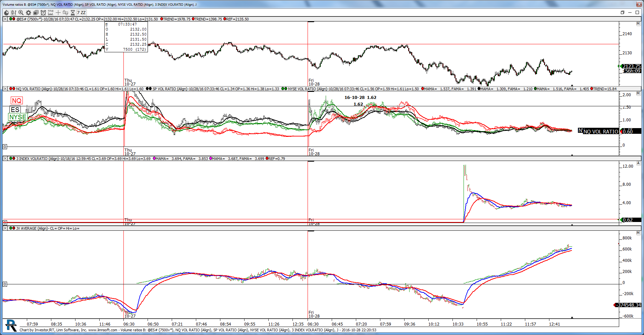Toggle M scale button on vol ratio pane
Screen dimensions: 644x335
[x=638, y=94]
